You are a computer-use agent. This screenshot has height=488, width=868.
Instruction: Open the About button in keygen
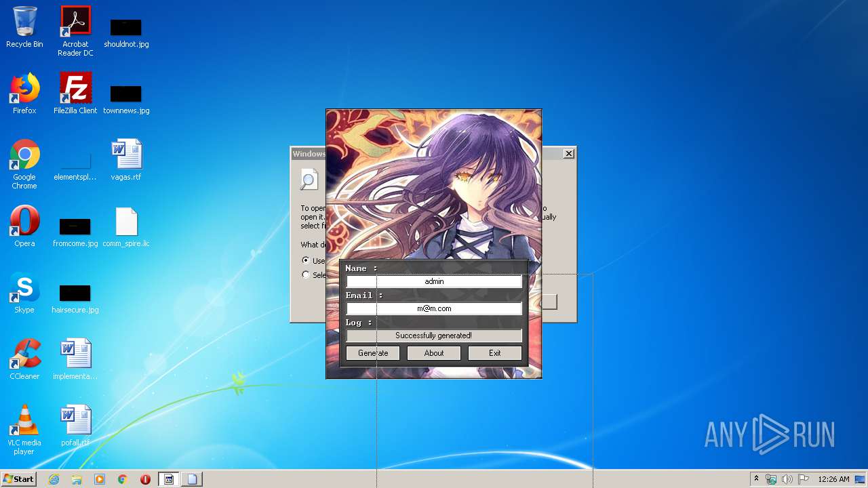434,353
